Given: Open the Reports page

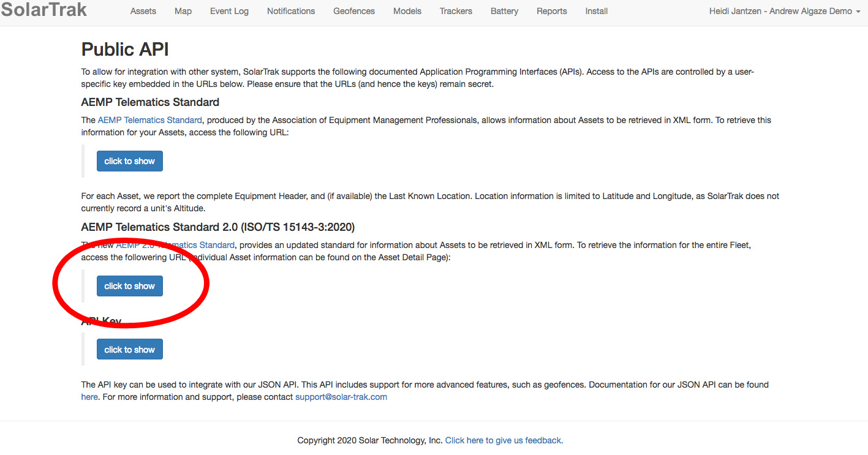Looking at the screenshot, I should [x=551, y=11].
